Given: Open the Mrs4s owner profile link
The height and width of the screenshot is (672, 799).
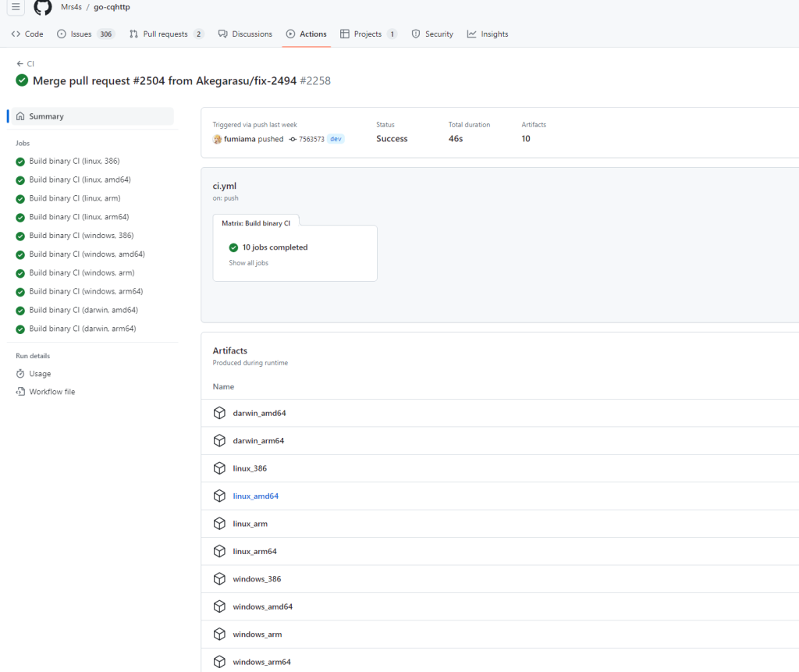Looking at the screenshot, I should point(71,7).
